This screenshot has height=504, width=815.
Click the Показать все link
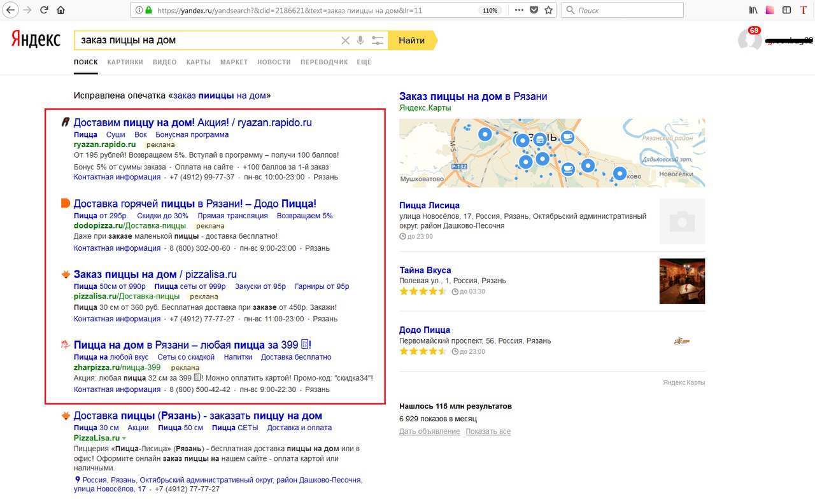click(488, 431)
